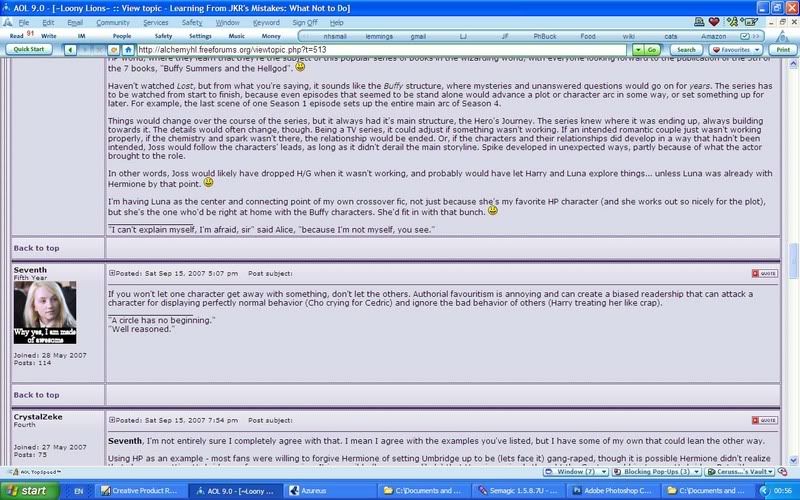Open the Favourites dropdown

(x=735, y=49)
